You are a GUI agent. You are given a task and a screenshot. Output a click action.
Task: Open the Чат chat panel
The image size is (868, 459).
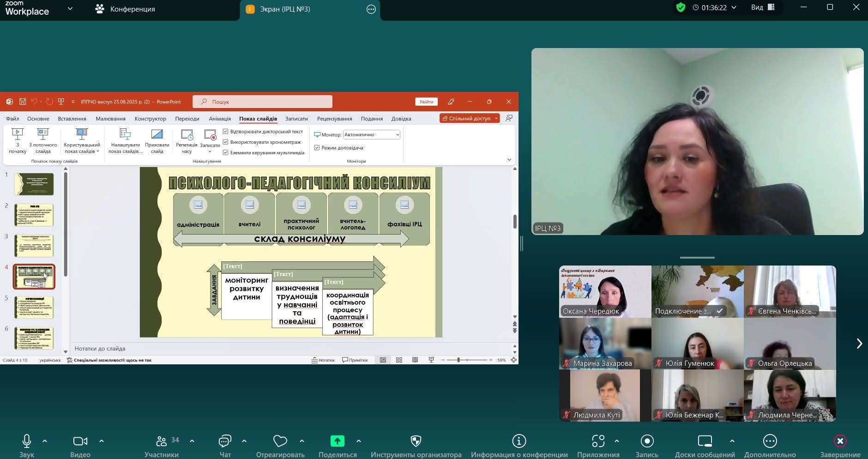pos(225,441)
